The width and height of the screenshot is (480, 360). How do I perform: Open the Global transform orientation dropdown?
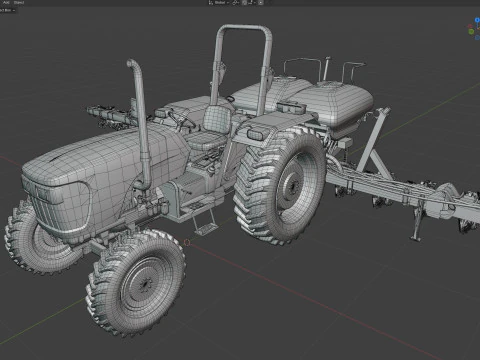click(219, 2)
